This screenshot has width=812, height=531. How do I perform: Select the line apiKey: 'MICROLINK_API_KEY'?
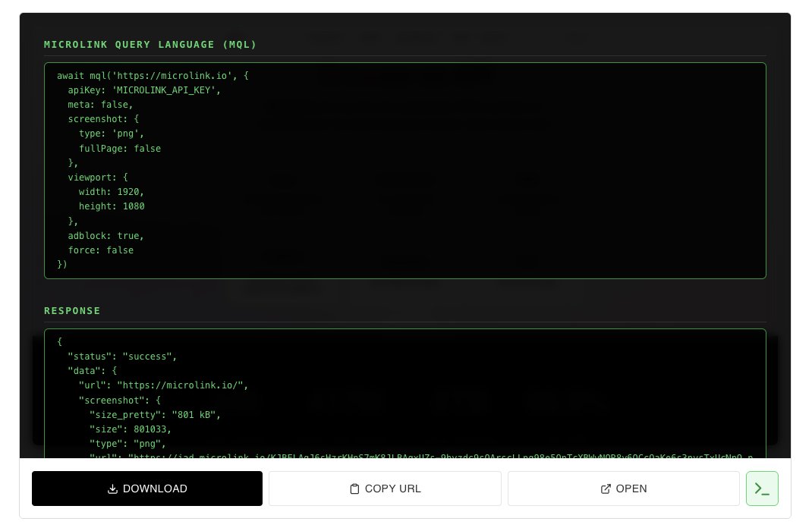(x=144, y=90)
